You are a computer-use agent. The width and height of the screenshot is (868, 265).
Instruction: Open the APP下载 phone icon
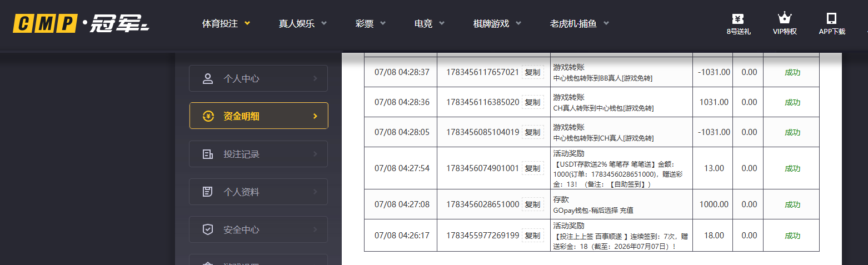(832, 18)
